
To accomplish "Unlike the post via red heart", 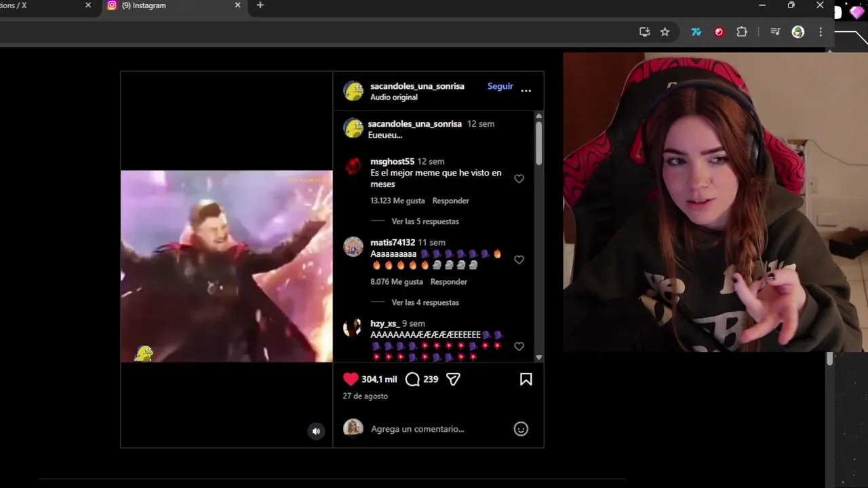I will [351, 380].
